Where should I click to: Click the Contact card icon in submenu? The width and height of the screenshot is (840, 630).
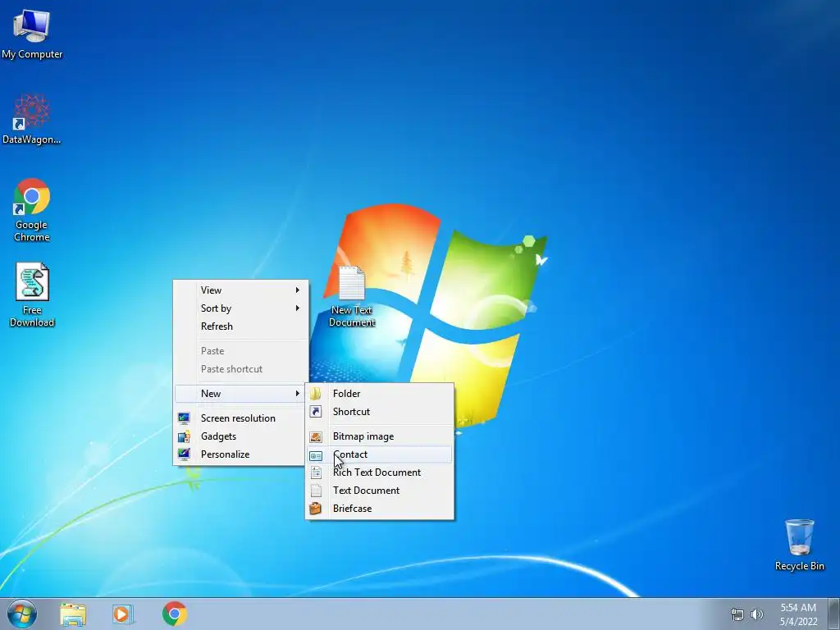tap(316, 455)
